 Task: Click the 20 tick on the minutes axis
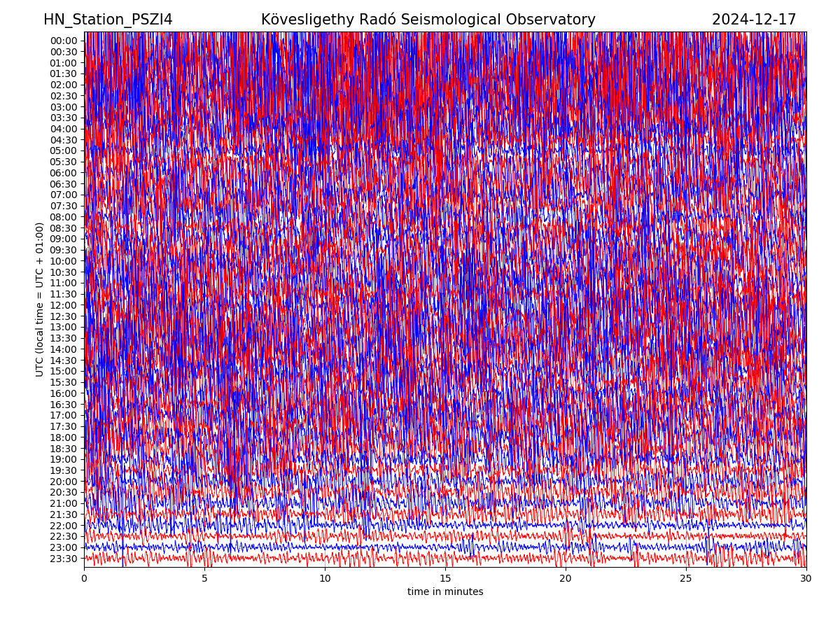point(566,578)
